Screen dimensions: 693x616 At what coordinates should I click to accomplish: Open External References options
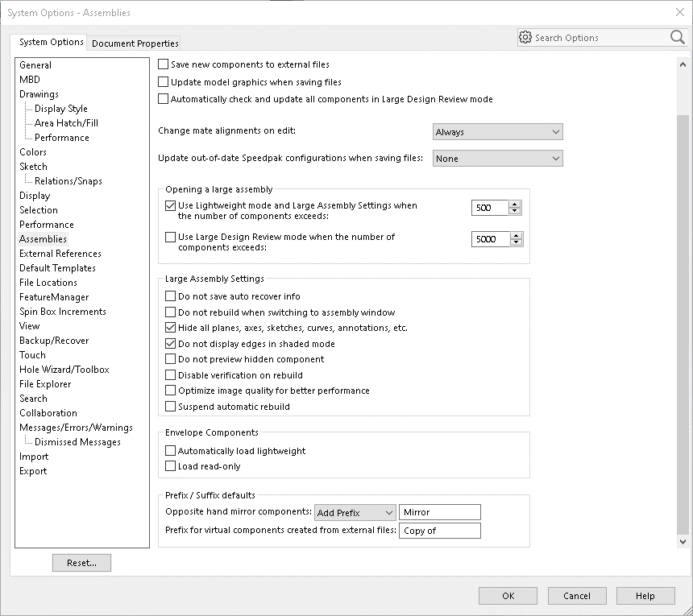pyautogui.click(x=60, y=254)
